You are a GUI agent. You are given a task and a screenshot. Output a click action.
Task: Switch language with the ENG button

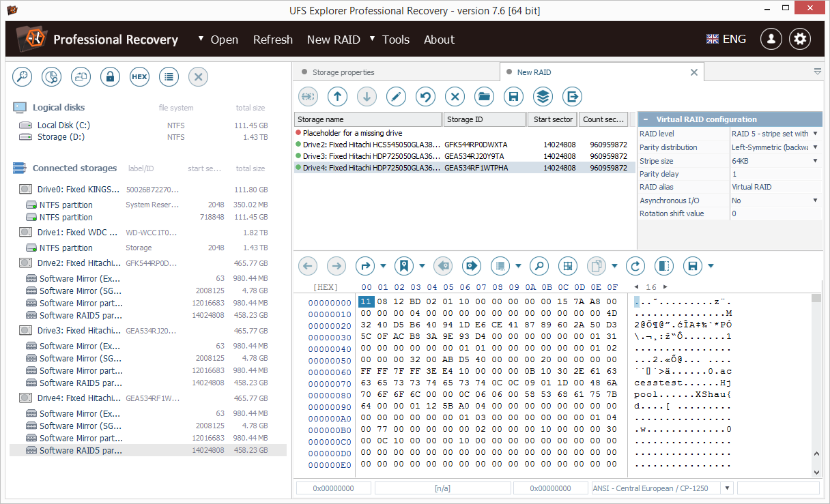click(x=726, y=39)
